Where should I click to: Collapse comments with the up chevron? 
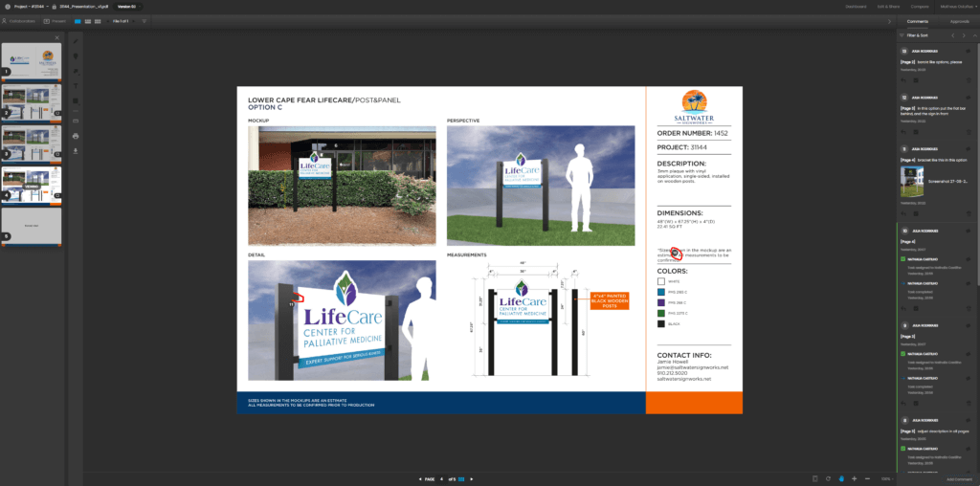973,35
